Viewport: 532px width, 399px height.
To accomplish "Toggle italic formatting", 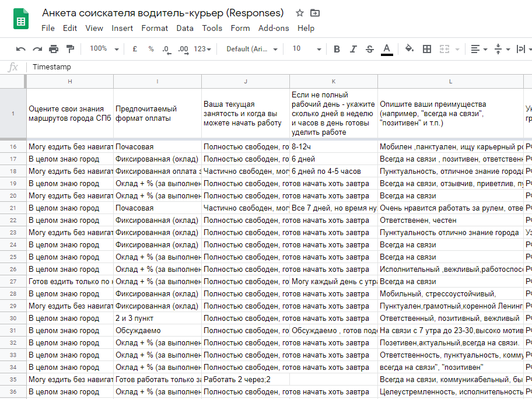I will [353, 49].
